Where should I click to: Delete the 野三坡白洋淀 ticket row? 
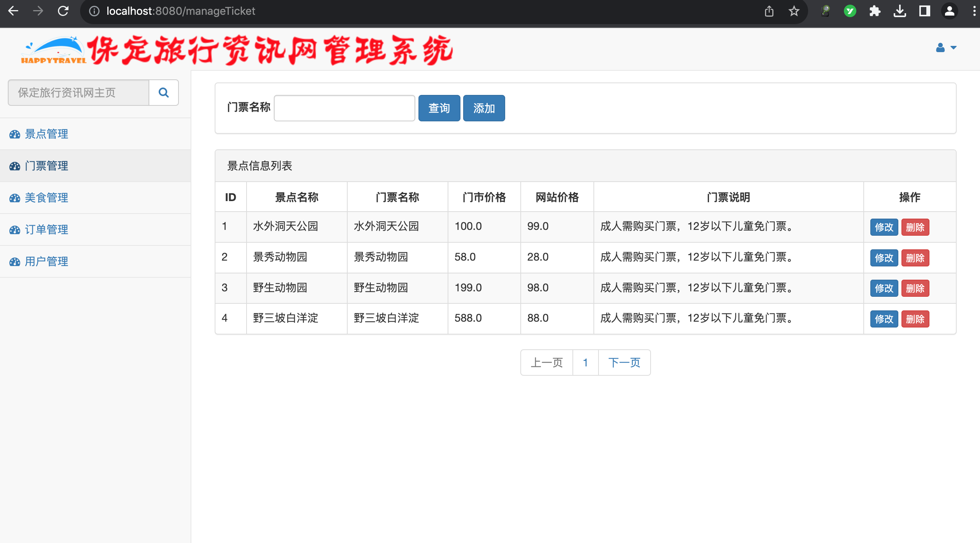click(915, 319)
